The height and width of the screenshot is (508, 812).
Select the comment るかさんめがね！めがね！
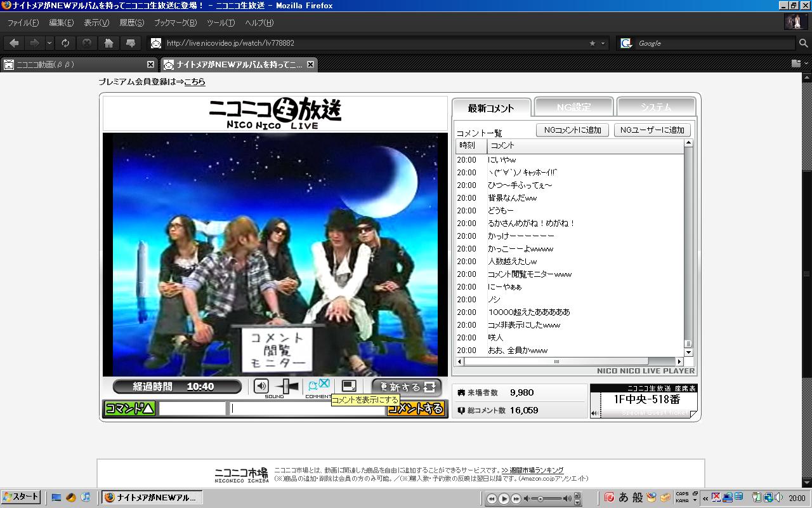570,224
